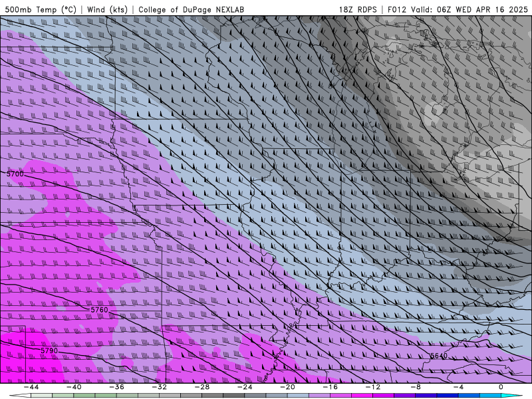
Task: Click the -28 colorbar value
Action: click(x=202, y=387)
